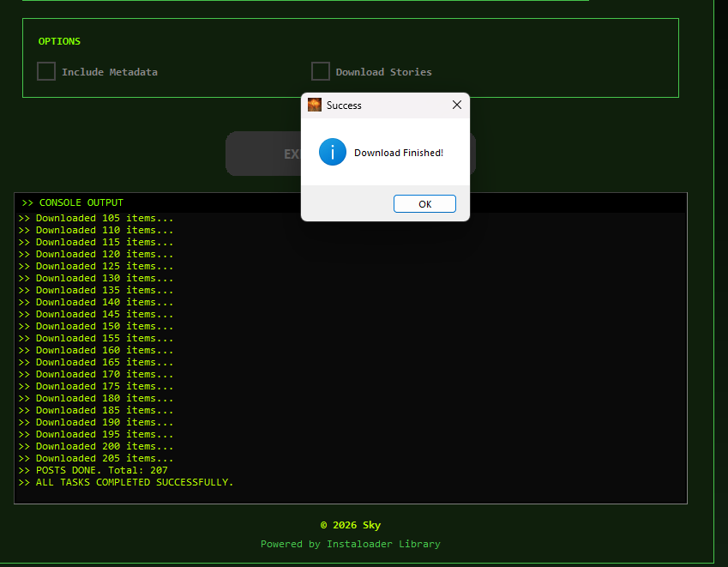Viewport: 728px width, 567px height.
Task: Enable the Download Stories checkbox
Action: click(320, 71)
